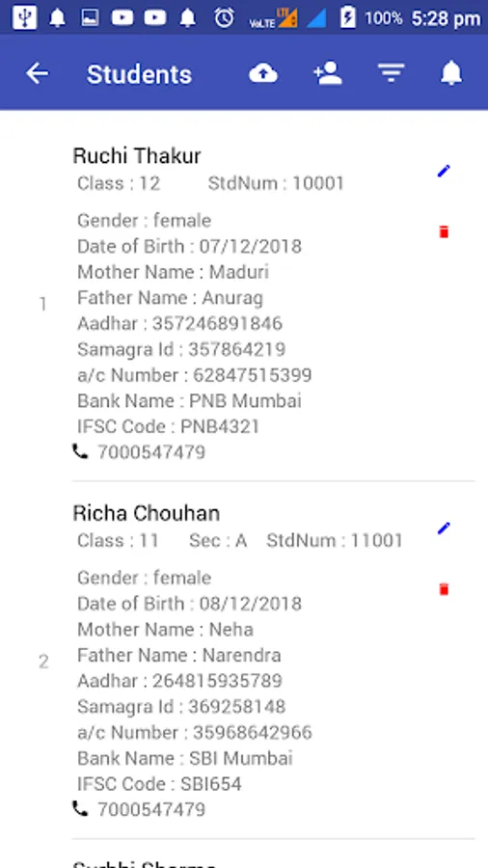This screenshot has height=868, width=488.
Task: Tap the battery indicator in status bar
Action: [x=347, y=18]
